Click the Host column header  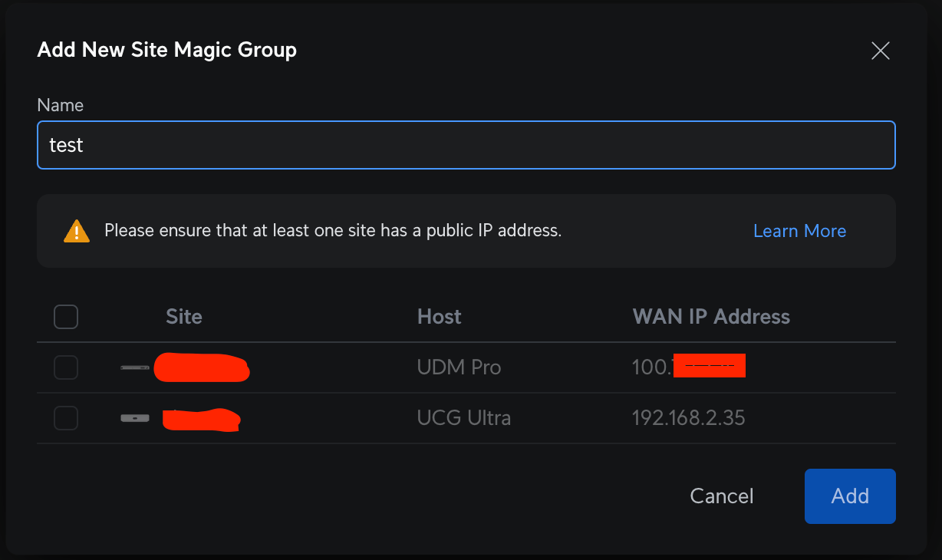click(439, 316)
